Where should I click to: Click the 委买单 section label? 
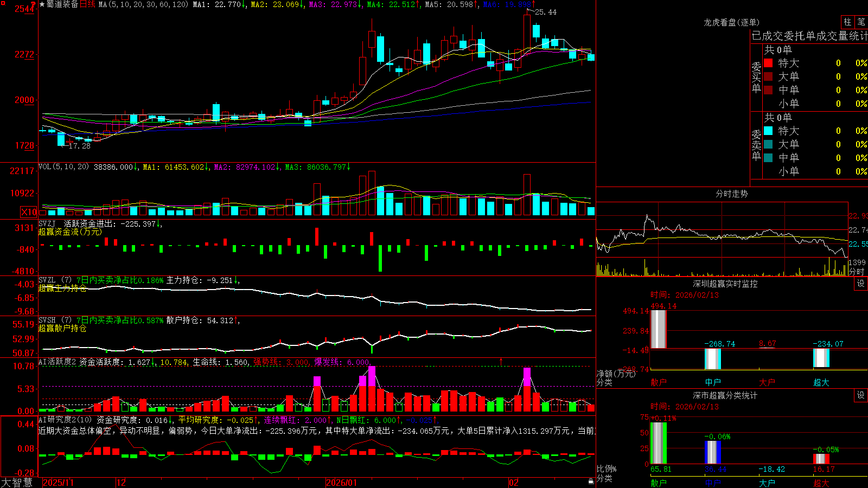click(756, 78)
